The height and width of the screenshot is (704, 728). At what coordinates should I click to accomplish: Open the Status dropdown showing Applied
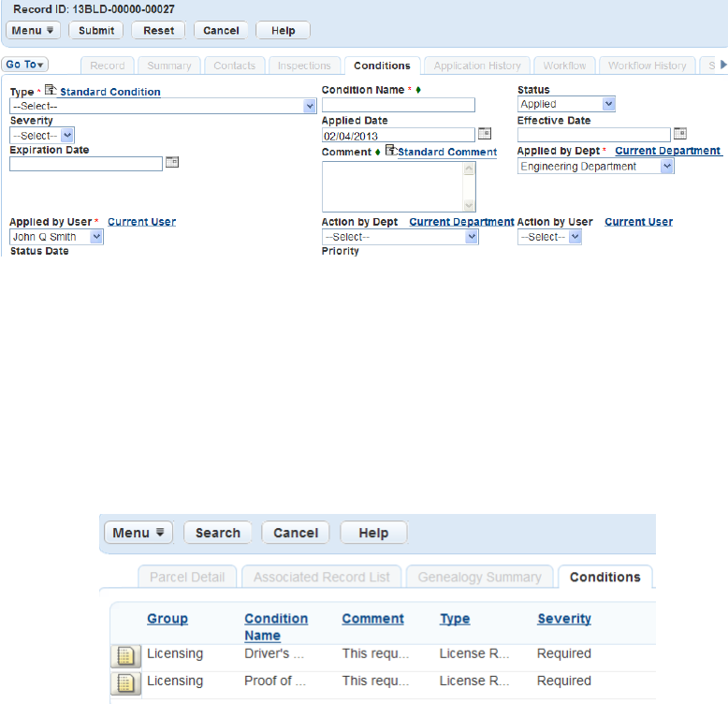pos(566,104)
